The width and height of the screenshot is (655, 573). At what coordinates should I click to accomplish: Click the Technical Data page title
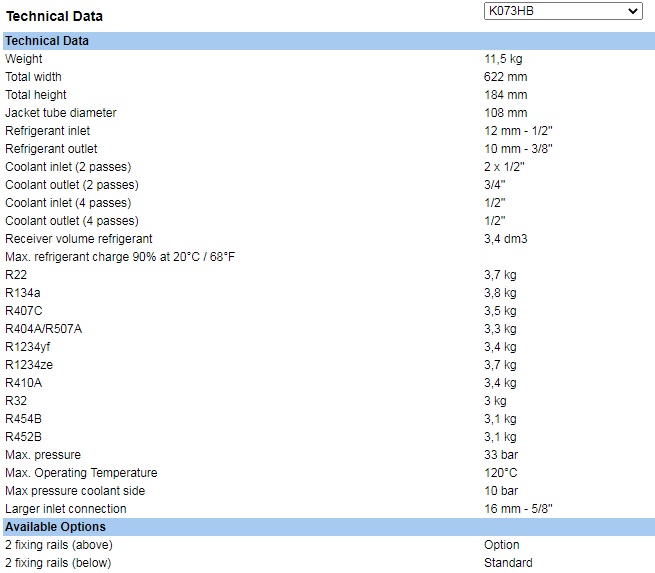[54, 16]
